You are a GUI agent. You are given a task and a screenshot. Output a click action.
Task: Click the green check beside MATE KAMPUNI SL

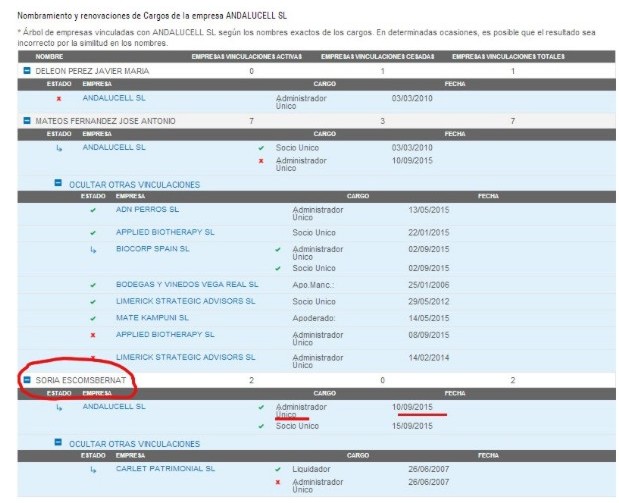(93, 316)
